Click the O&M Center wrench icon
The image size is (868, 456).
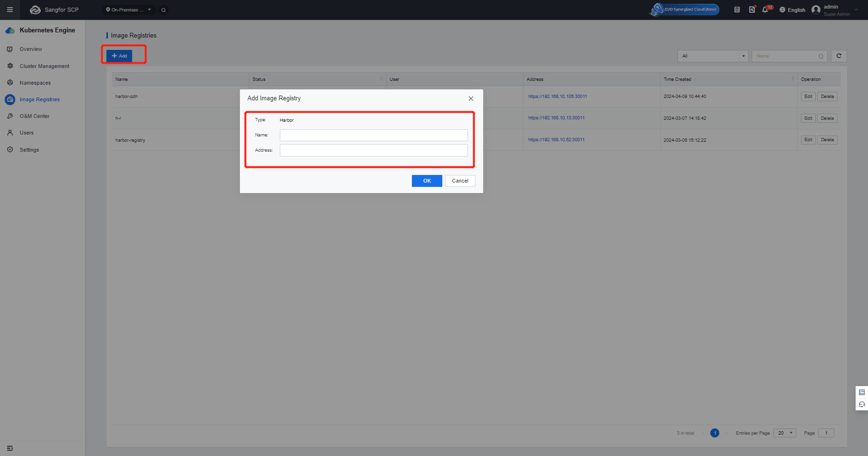(x=10, y=116)
